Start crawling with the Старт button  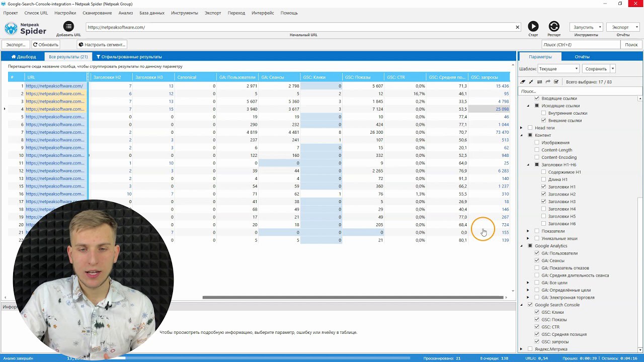(533, 26)
